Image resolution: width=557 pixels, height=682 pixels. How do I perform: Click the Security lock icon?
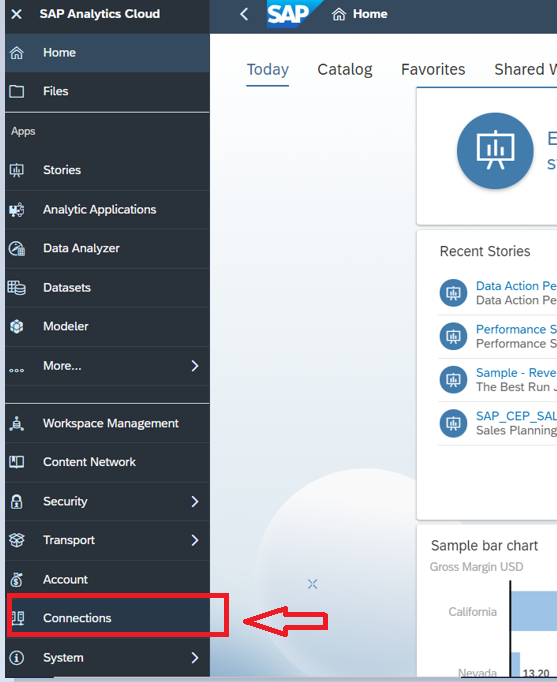(x=17, y=501)
